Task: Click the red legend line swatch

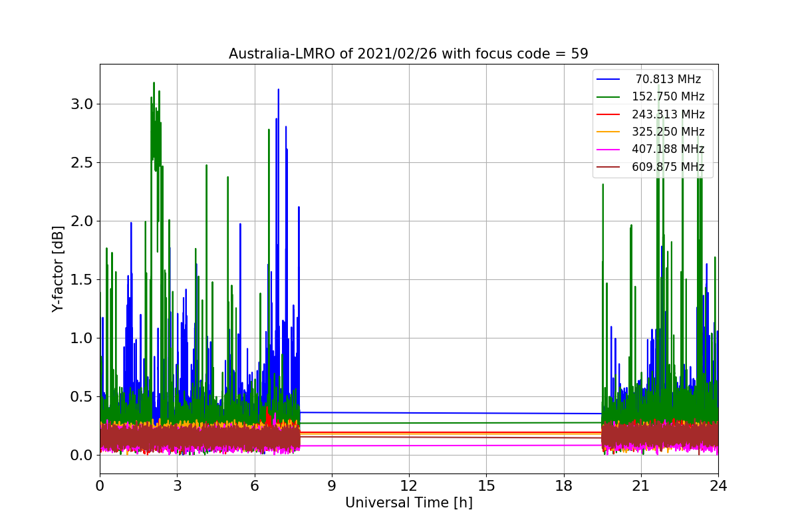Action: (608, 114)
